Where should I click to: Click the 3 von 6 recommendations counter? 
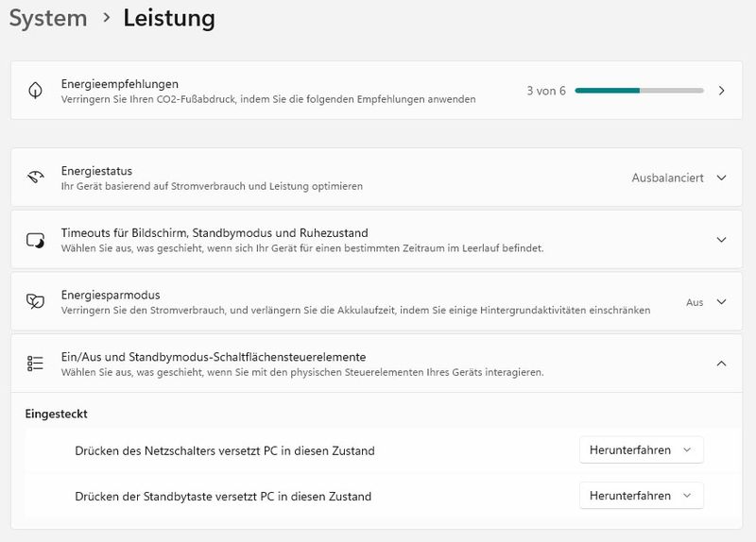546,91
